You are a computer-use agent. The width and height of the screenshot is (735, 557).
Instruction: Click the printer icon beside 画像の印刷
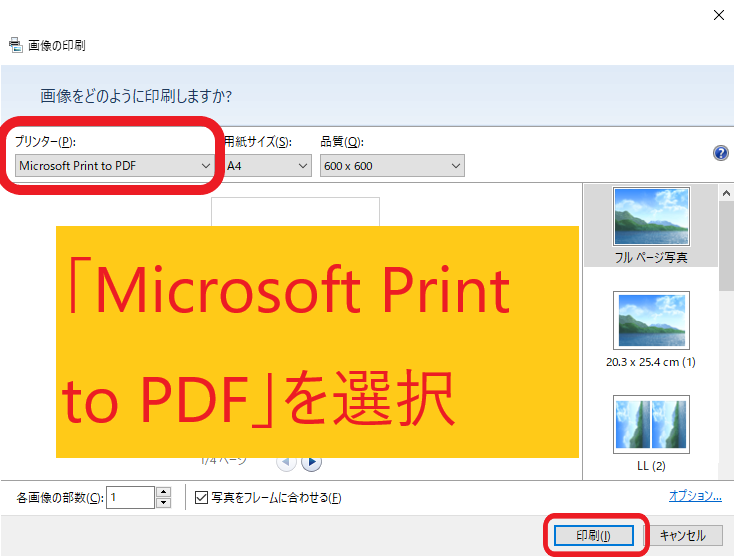15,45
